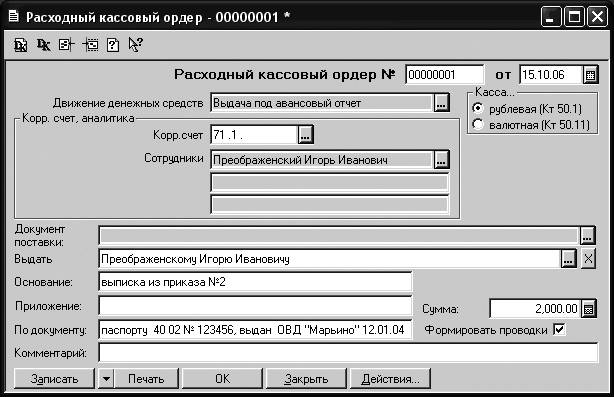This screenshot has height=397, width=614.
Task: Open the help question-mark toolbar icon
Action: (113, 45)
